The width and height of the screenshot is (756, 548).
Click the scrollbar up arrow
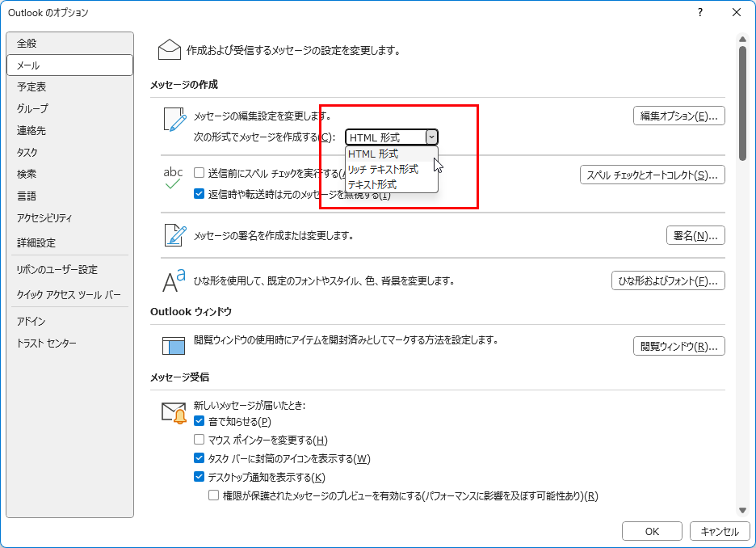point(742,39)
